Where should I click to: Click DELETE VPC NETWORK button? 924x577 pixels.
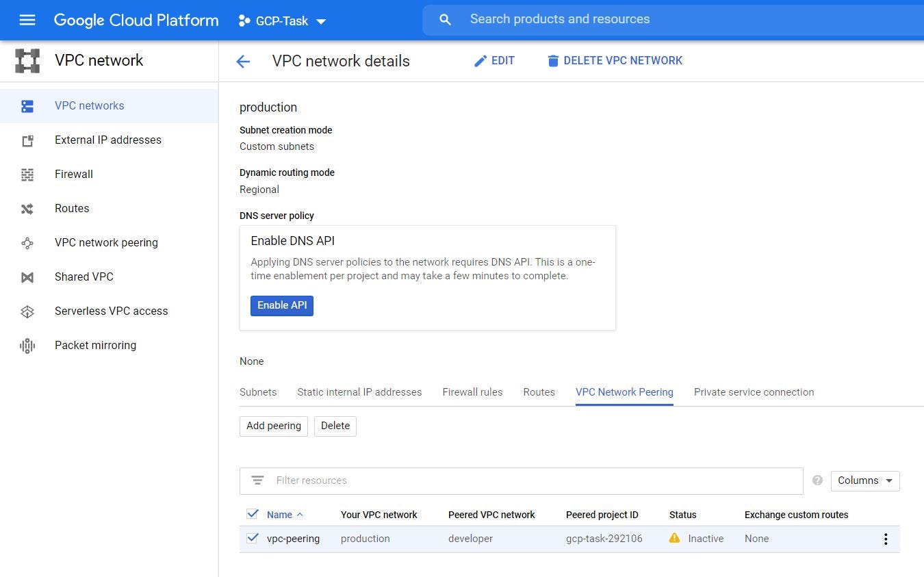click(x=615, y=61)
